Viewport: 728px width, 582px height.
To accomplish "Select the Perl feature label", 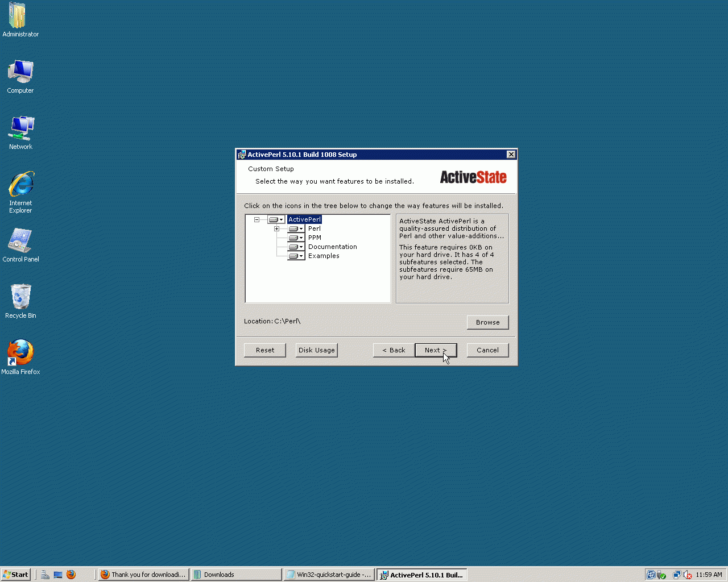I will pos(315,228).
